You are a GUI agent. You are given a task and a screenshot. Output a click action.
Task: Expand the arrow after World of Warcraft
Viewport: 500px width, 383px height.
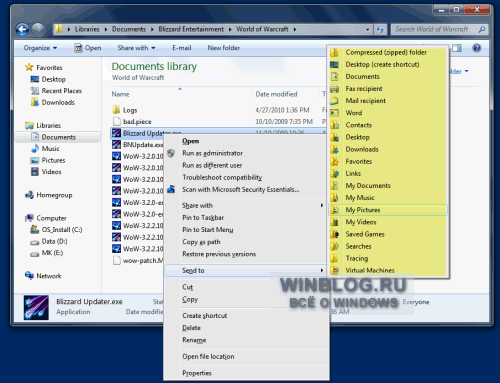tap(295, 29)
